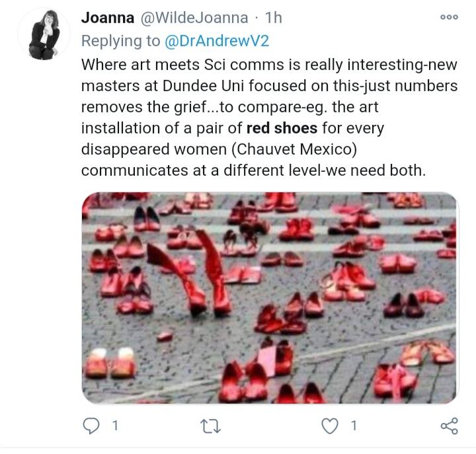Click the first line of tweet text
476x454 pixels.
pyautogui.click(x=269, y=65)
